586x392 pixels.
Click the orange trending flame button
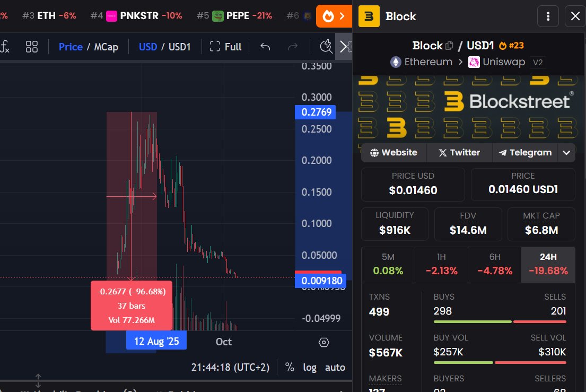pos(334,16)
